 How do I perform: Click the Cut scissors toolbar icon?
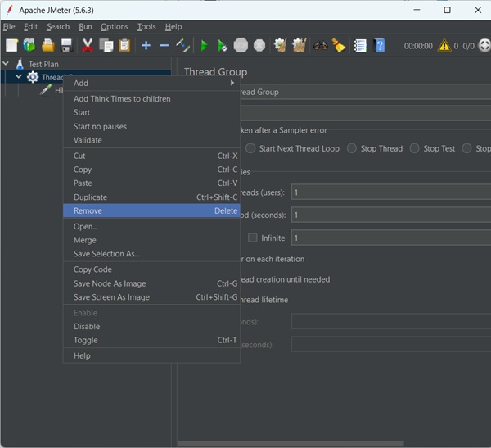click(88, 45)
